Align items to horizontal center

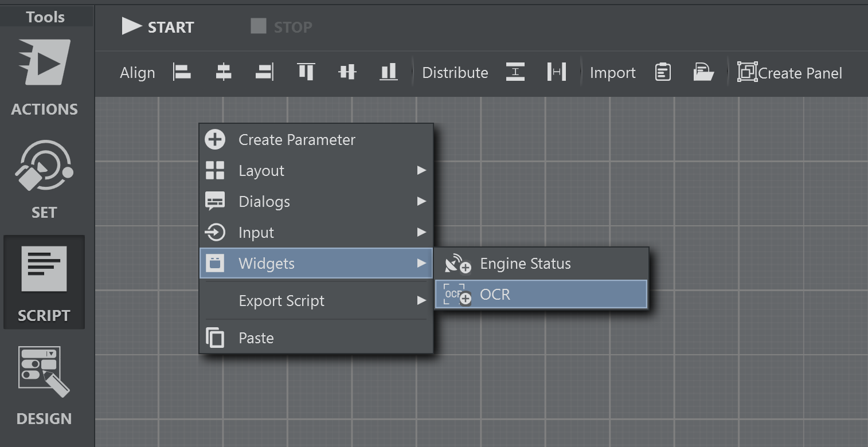[x=223, y=72]
